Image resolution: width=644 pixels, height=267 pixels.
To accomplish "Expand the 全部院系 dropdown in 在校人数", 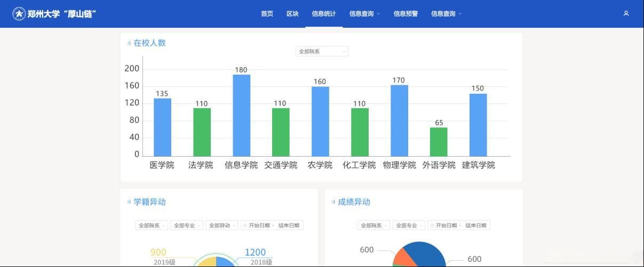I will 322,51.
